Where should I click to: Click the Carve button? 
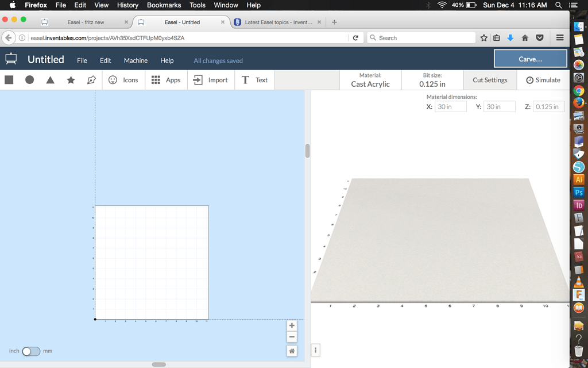[x=529, y=58]
